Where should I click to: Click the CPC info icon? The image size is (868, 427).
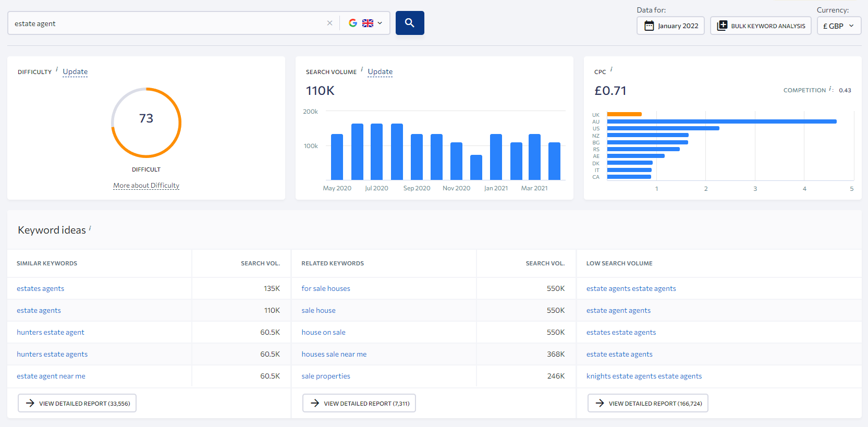[x=611, y=69]
